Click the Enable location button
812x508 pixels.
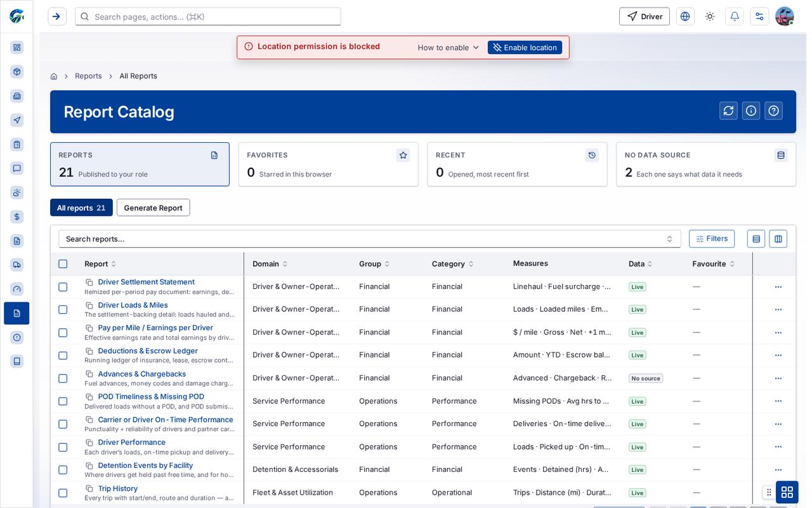[x=525, y=48]
